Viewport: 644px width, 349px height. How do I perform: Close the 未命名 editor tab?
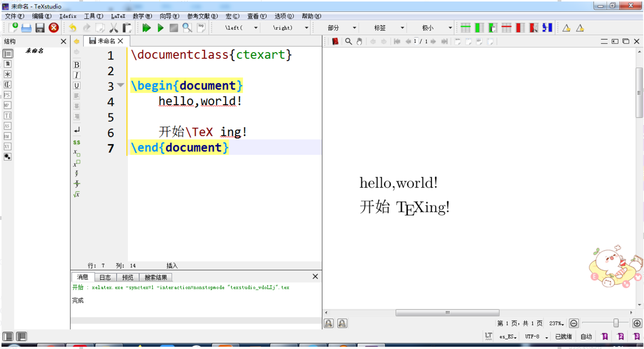click(121, 41)
